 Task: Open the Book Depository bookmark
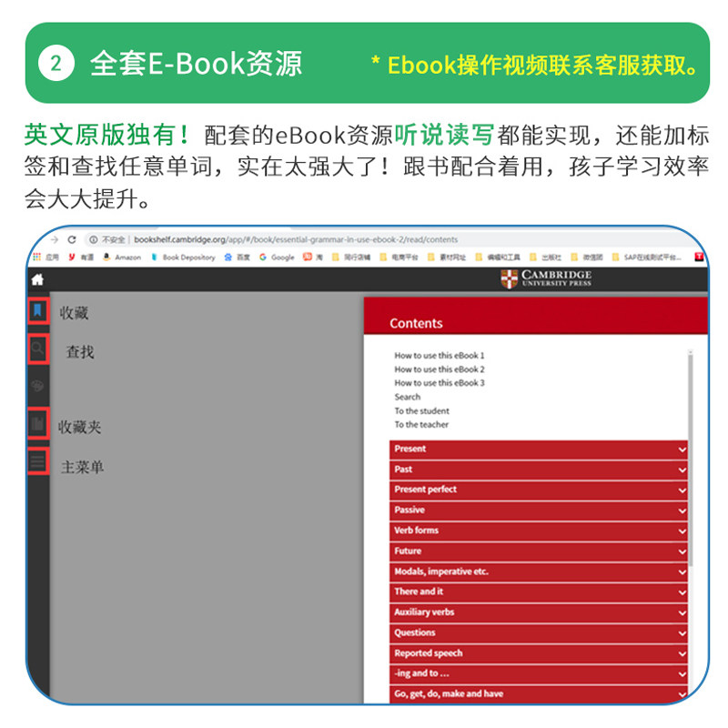coord(184,257)
